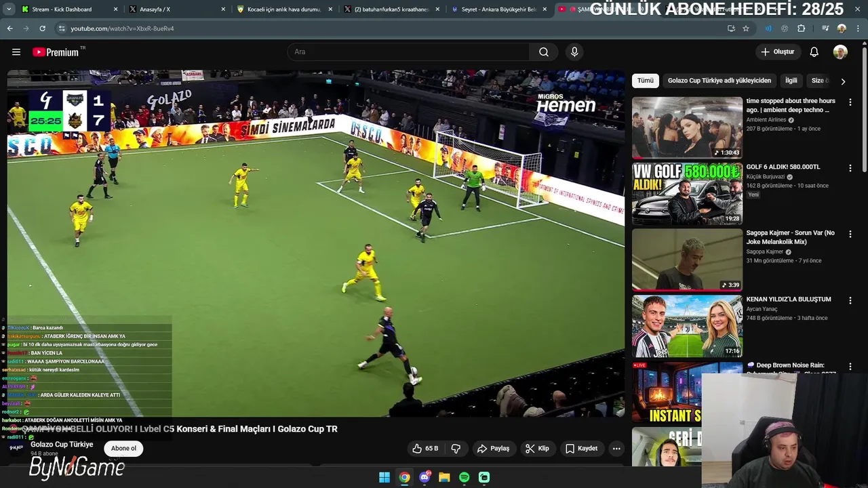The height and width of the screenshot is (488, 868).
Task: Click the 'KENAN YILDIZ'LA BULUŞTUM' video title
Action: [x=788, y=299]
